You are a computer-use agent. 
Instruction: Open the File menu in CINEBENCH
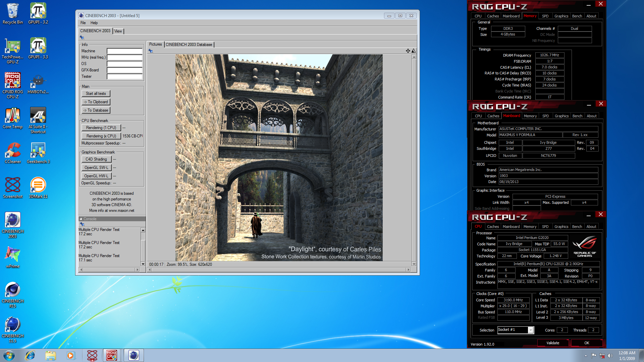point(83,23)
